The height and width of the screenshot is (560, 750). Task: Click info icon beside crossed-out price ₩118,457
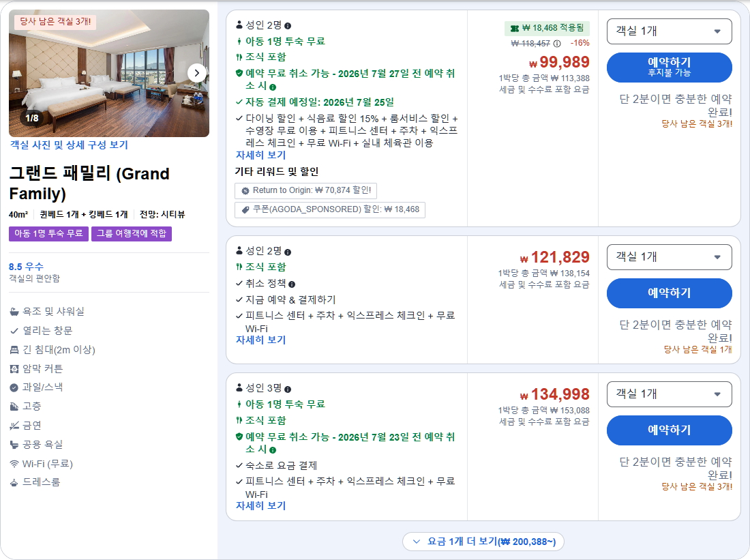point(557,44)
